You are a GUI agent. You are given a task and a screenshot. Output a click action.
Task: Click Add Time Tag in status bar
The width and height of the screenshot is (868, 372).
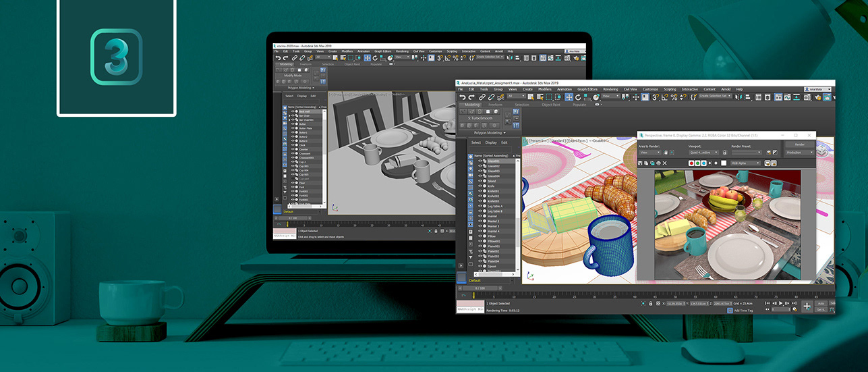click(744, 311)
